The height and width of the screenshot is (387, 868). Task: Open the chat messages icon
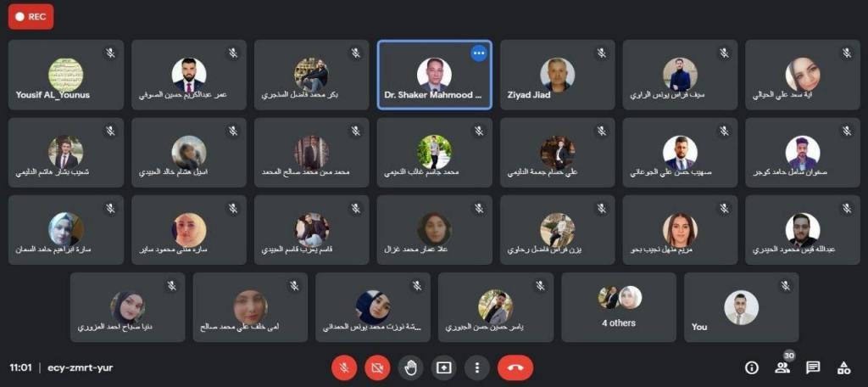tap(813, 367)
